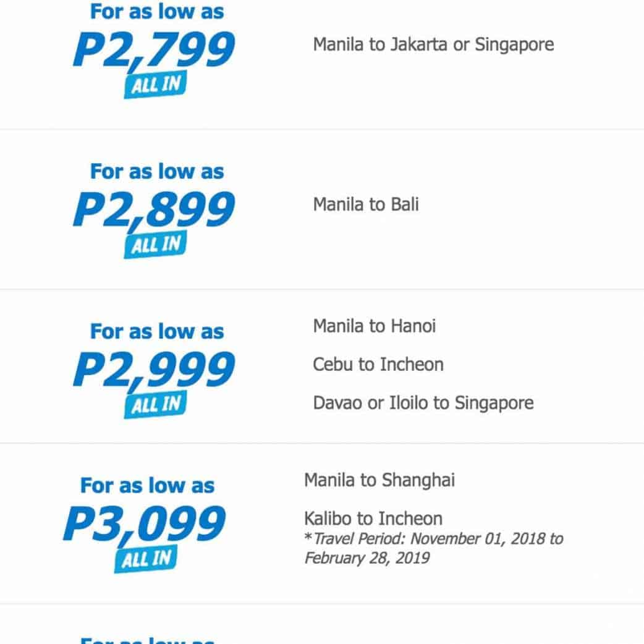Open the Manila to Bali route
The image size is (644, 644).
(x=366, y=205)
